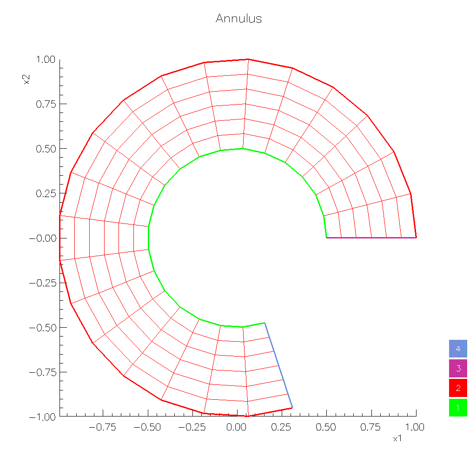
Task: Select the "−0.50" tick label on the x1 axis
Action: (147, 428)
